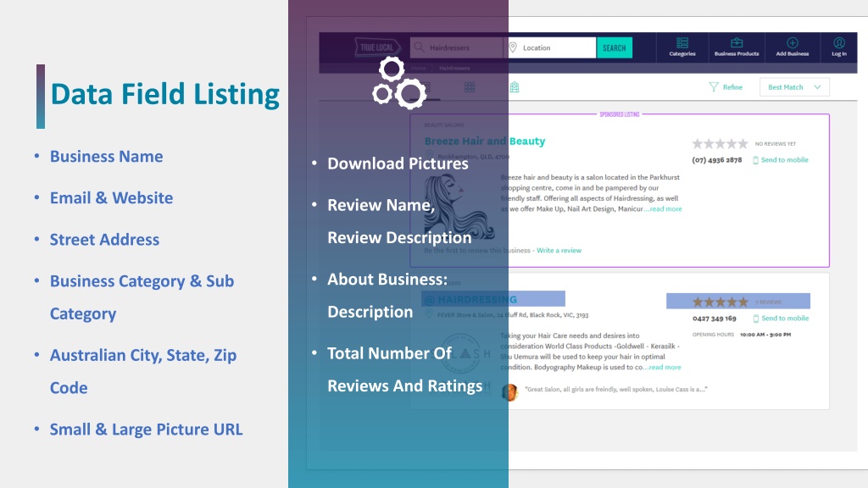Click the white gears icon on the slide
The width and height of the screenshot is (868, 488).
[x=399, y=82]
